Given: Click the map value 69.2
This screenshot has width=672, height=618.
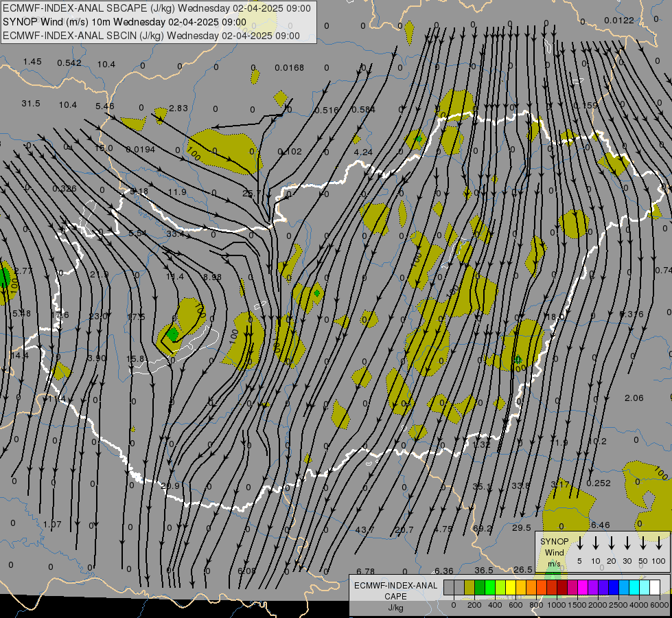Looking at the screenshot, I should [x=483, y=529].
